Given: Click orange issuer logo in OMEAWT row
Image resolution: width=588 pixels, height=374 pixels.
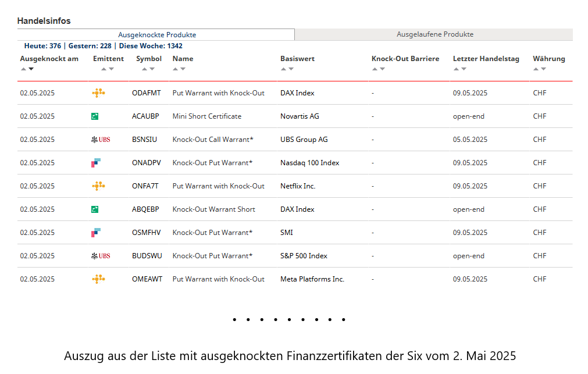Looking at the screenshot, I should (98, 279).
